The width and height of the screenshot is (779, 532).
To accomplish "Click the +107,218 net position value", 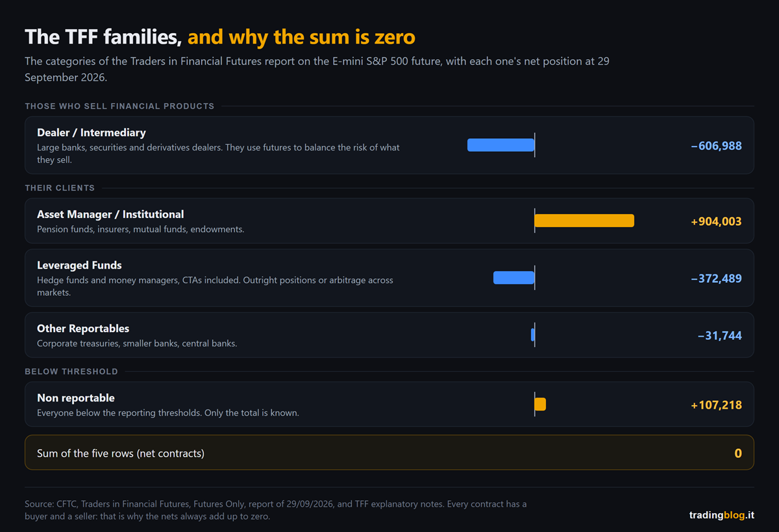I will click(716, 405).
